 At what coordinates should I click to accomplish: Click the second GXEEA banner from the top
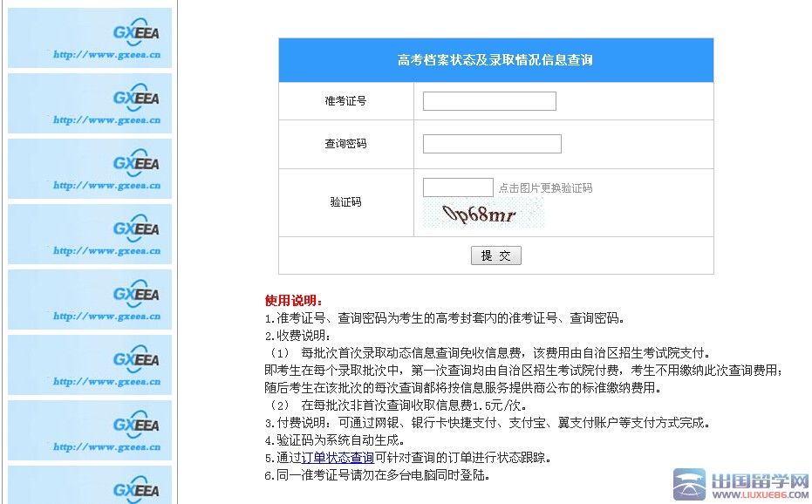click(x=90, y=103)
